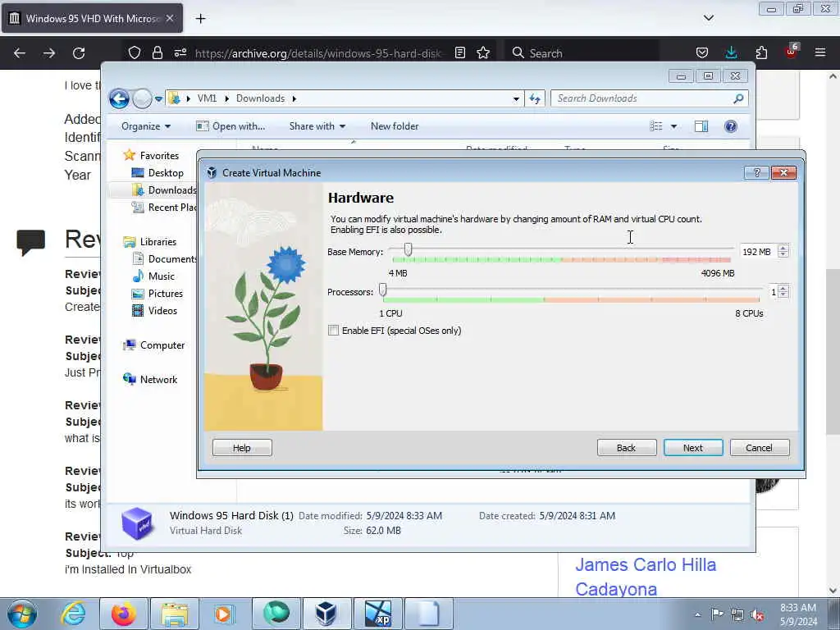Click the Firefox tracking protection shield icon
Viewport: 840px width, 630px height.
(x=135, y=52)
